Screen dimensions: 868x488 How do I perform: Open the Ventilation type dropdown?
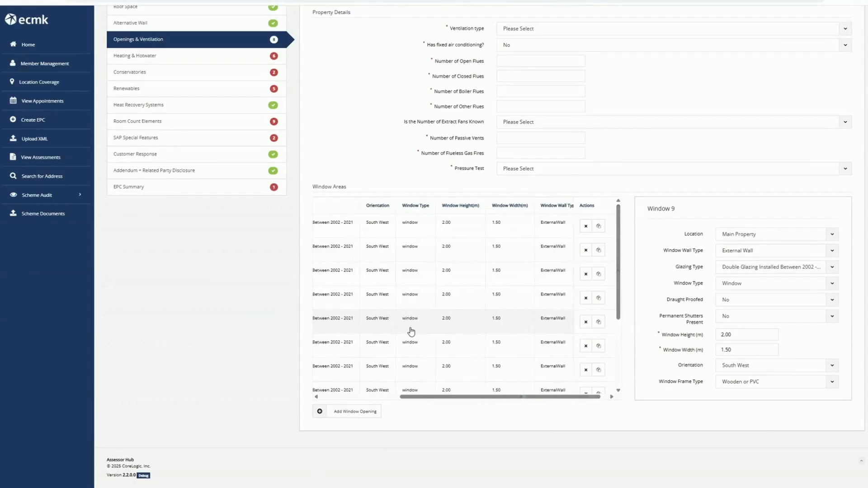click(x=674, y=28)
